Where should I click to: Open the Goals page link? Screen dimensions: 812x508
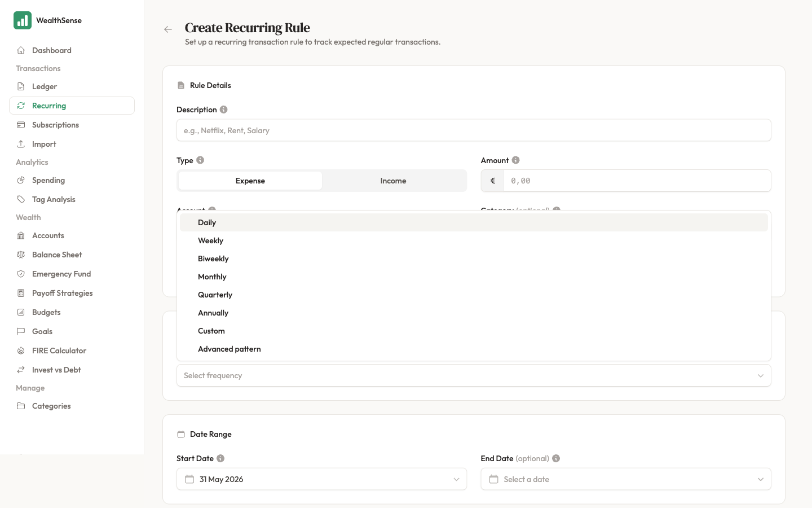[72, 331]
